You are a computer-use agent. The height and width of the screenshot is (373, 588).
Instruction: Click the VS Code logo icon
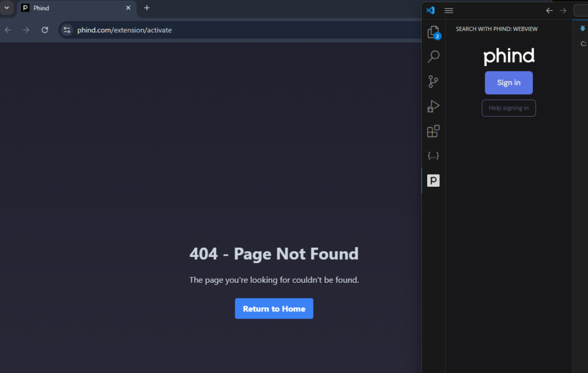pos(431,10)
